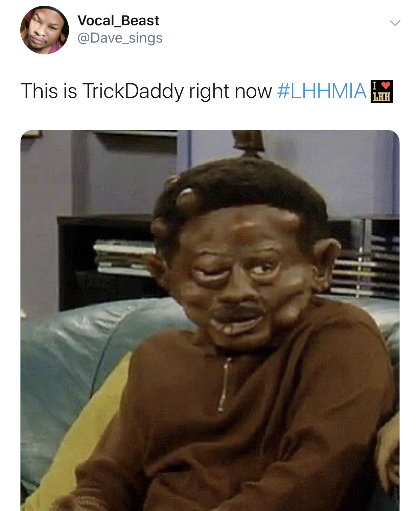Open the #LHHMIA hashtag

(322, 91)
